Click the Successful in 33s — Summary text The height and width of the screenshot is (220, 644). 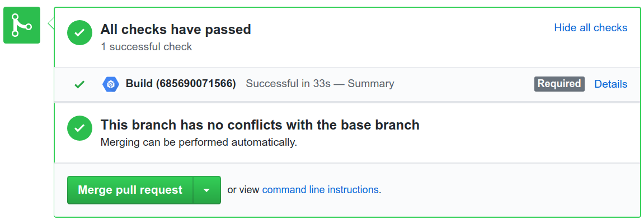pyautogui.click(x=320, y=84)
